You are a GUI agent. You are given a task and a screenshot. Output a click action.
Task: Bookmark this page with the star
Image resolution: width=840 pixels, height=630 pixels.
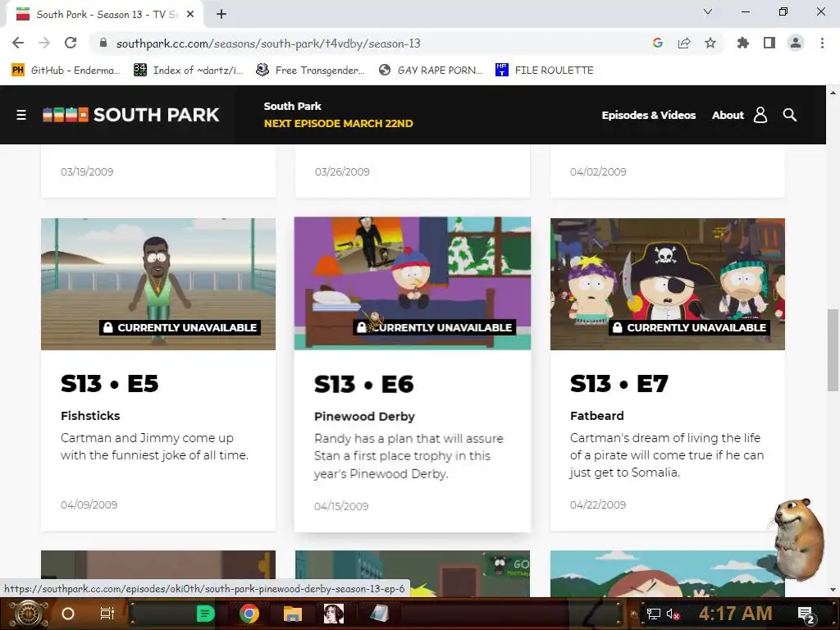[x=710, y=43]
